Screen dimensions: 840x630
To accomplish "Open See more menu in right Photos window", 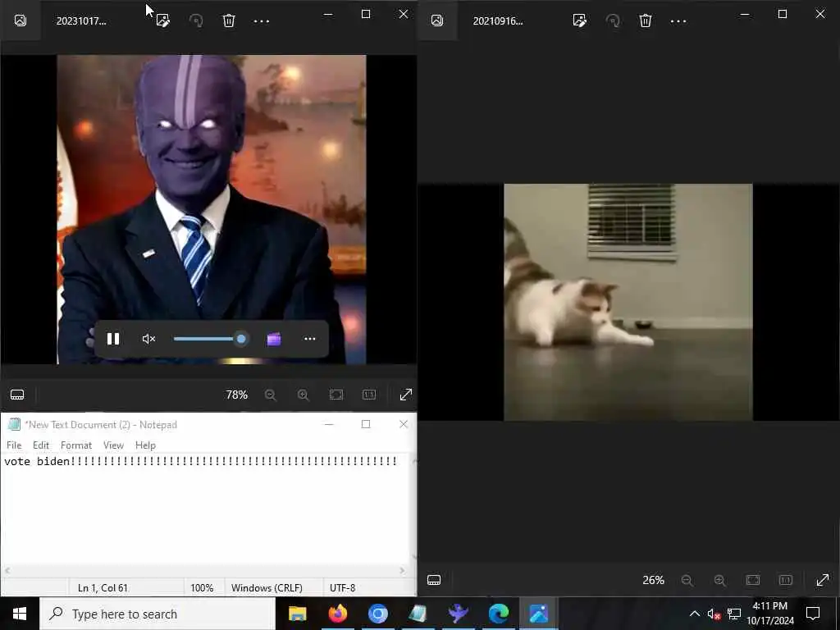I will click(x=678, y=21).
